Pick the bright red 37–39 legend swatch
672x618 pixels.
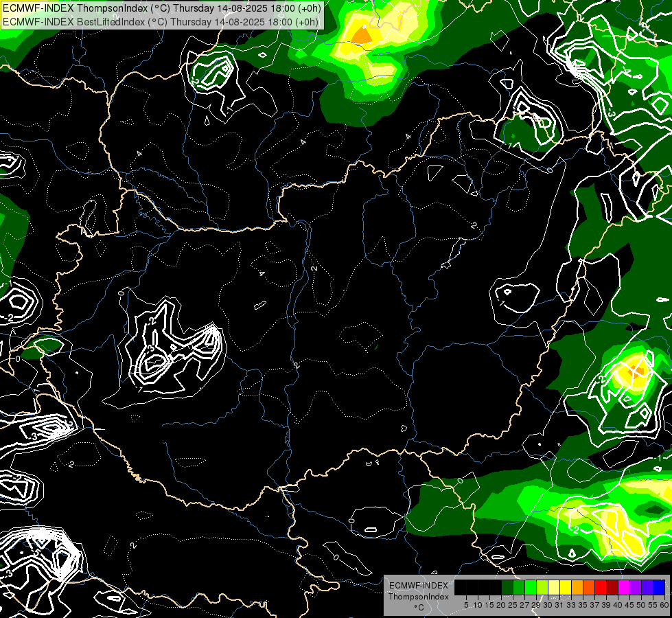601,587
